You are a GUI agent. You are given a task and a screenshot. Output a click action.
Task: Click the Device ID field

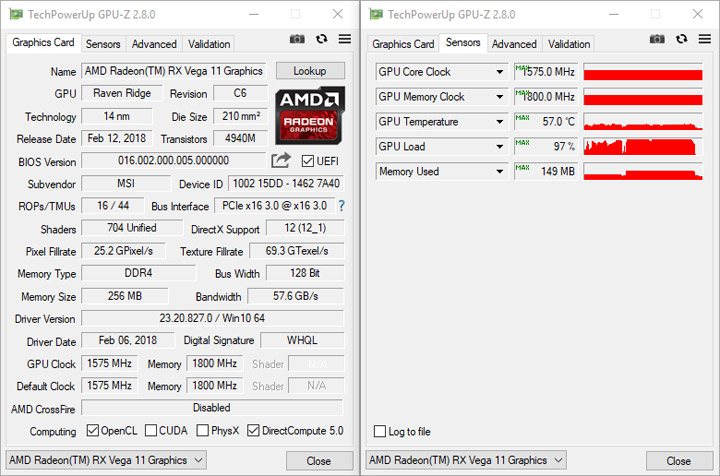pos(286,184)
